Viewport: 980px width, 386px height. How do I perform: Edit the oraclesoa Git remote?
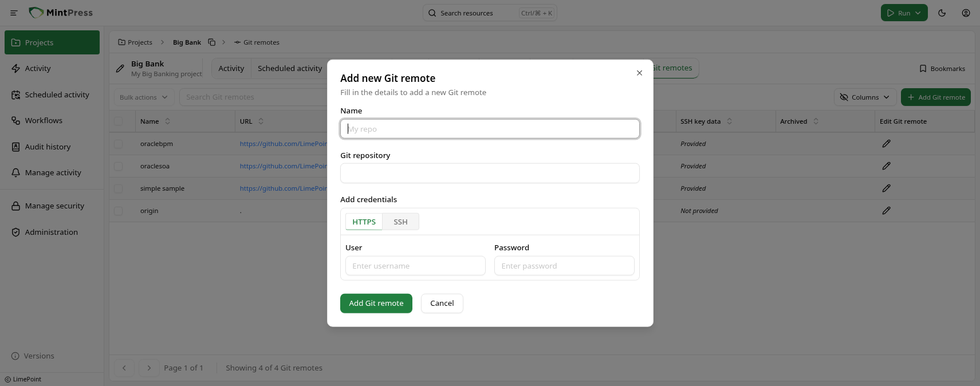coord(886,166)
